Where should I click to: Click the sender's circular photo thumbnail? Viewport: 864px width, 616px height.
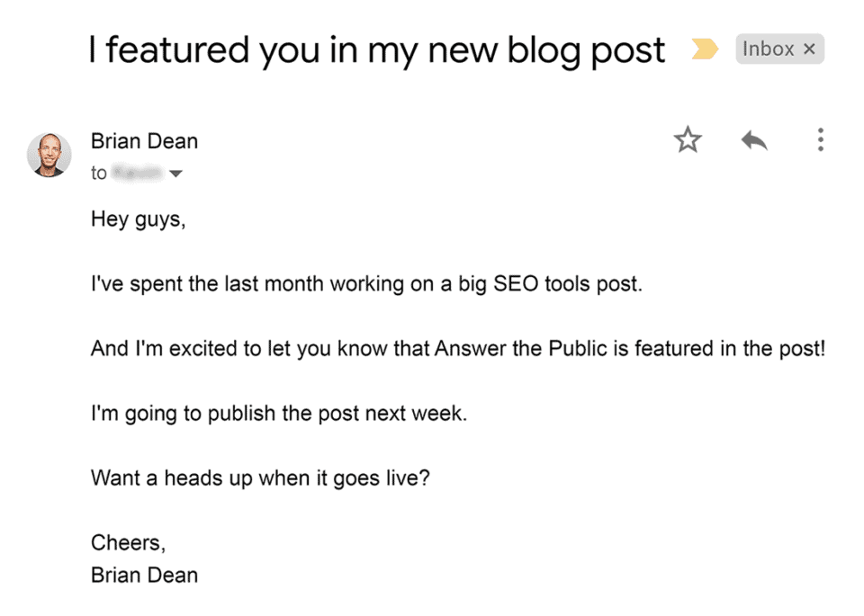(x=49, y=155)
